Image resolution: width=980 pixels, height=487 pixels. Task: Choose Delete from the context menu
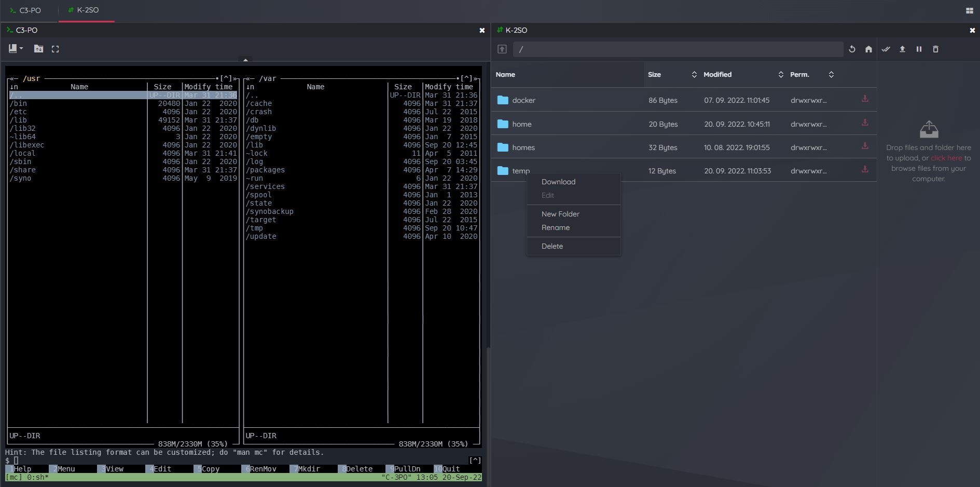[552, 246]
